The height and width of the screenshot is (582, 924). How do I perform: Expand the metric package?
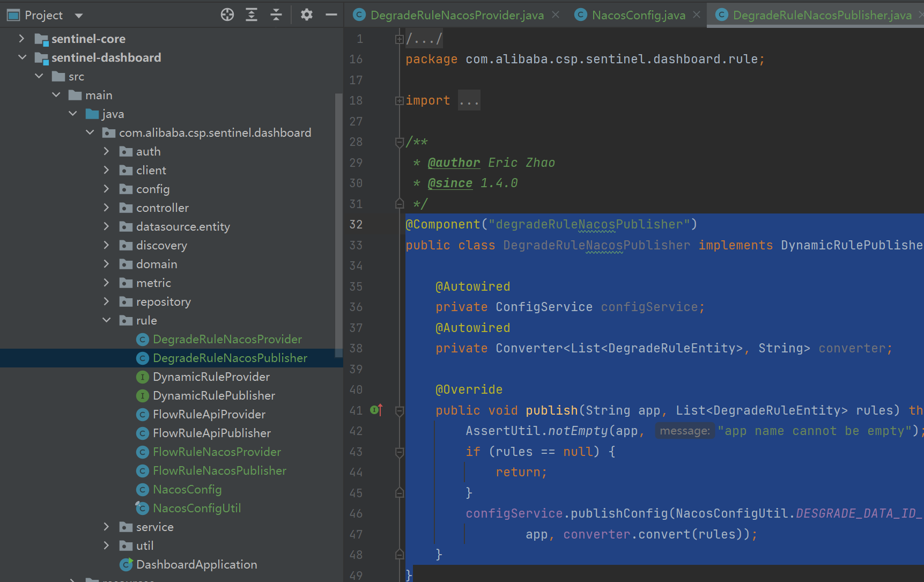(106, 283)
